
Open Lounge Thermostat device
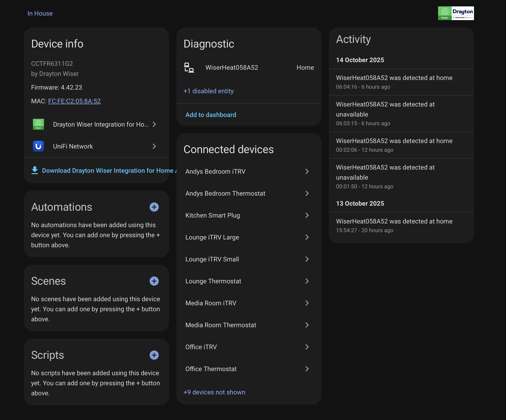point(249,281)
